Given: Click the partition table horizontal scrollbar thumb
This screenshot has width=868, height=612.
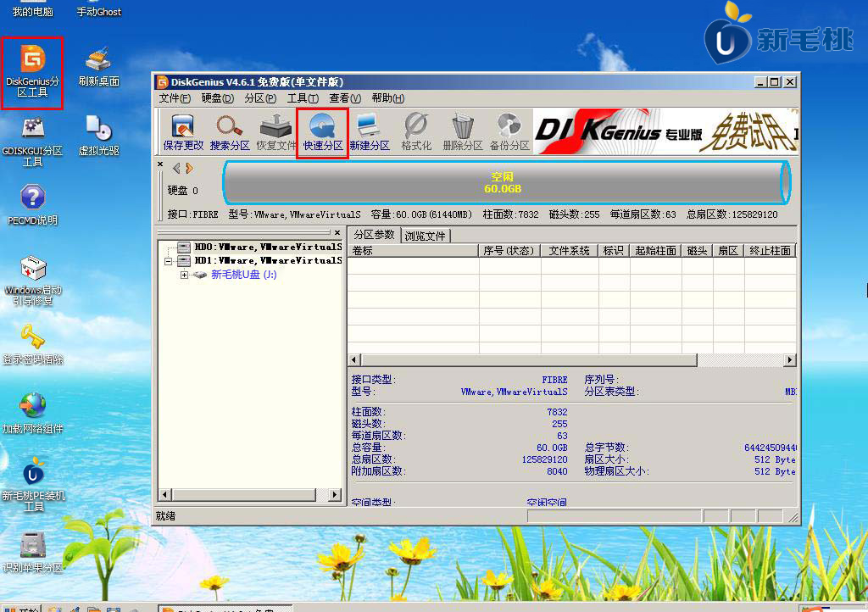Looking at the screenshot, I should [529, 359].
